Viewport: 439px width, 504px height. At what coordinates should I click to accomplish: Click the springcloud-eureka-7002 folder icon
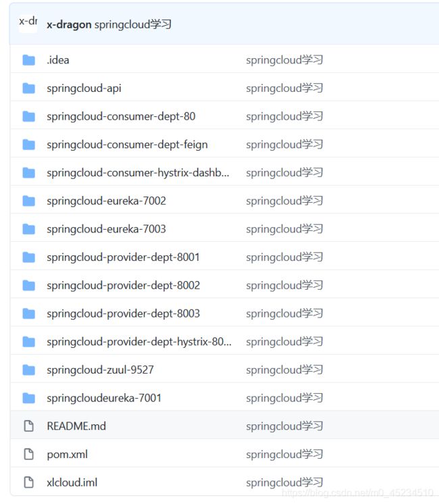(29, 201)
